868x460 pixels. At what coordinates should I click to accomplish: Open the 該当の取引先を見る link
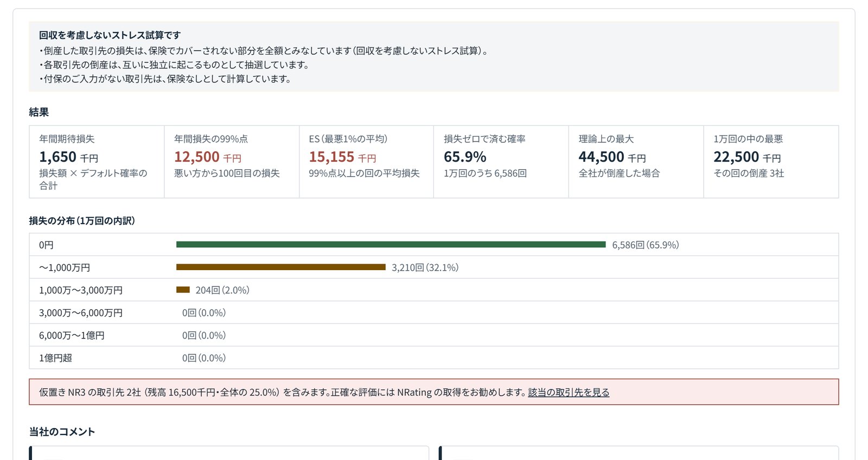(569, 392)
